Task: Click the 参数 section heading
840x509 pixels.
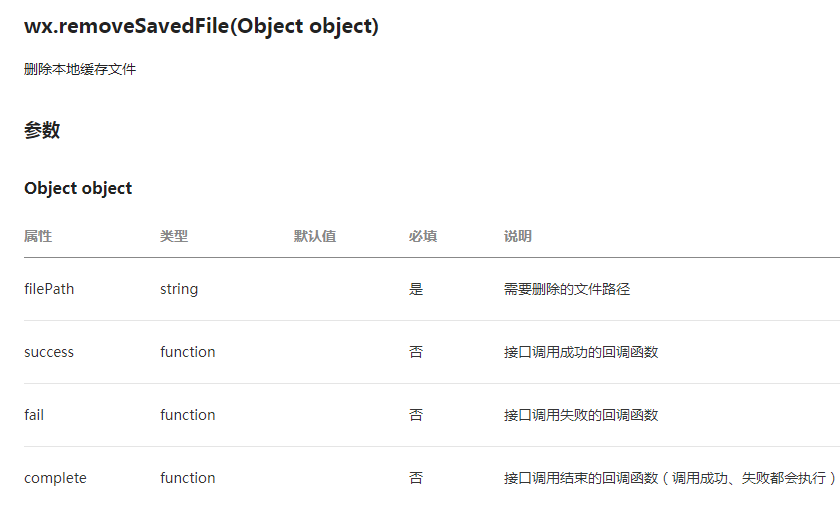Action: [x=42, y=130]
